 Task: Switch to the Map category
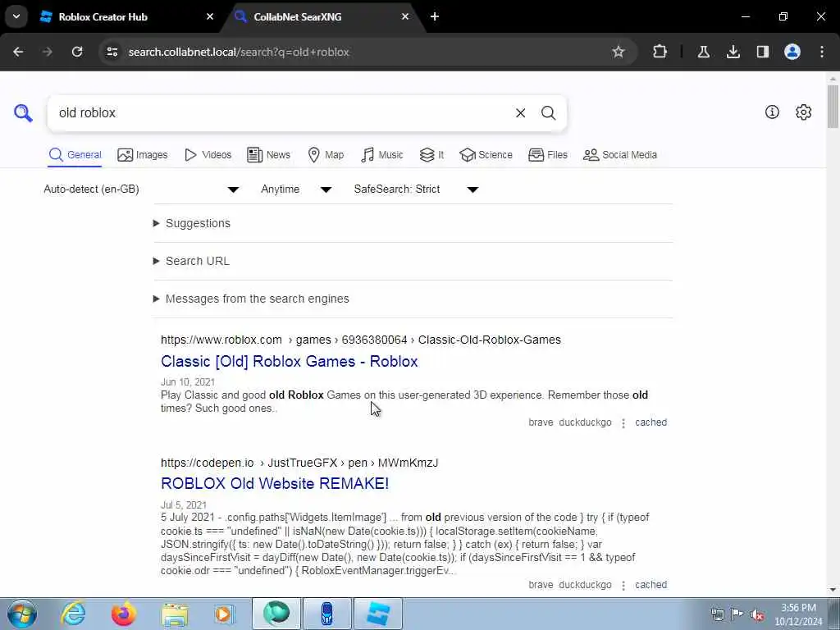326,155
